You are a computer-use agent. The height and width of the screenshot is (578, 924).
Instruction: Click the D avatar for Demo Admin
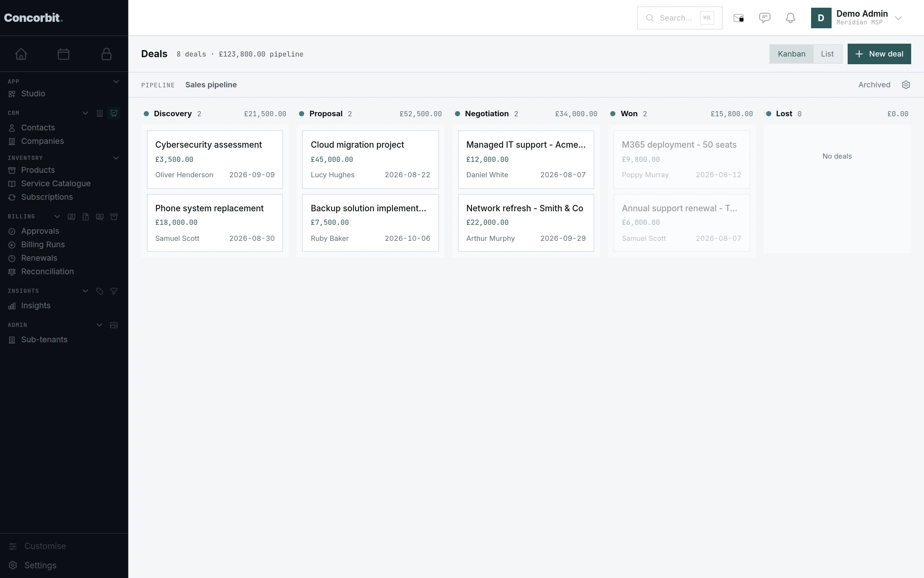click(821, 18)
